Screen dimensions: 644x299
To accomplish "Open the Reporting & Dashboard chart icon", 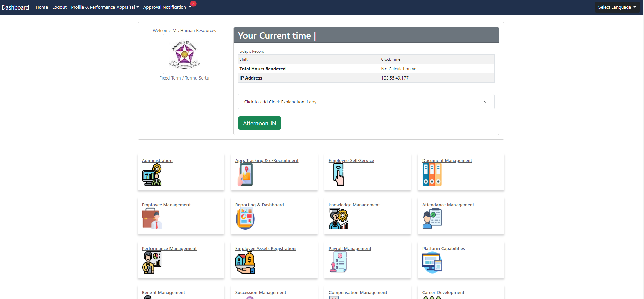I will (x=245, y=218).
